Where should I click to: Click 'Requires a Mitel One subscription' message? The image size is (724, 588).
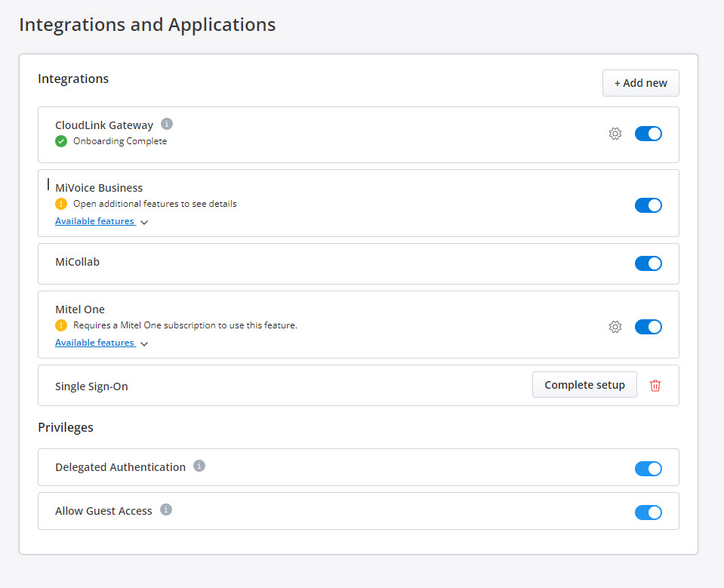click(x=185, y=325)
